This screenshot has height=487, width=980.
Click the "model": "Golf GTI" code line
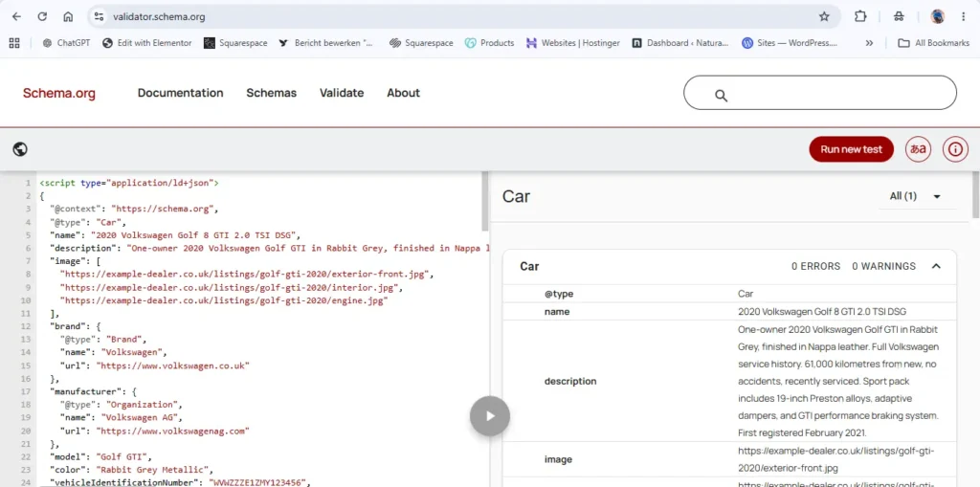point(100,457)
